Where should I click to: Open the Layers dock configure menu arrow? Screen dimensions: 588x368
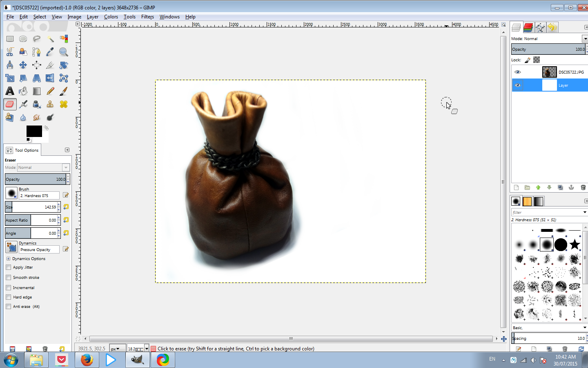pos(586,27)
